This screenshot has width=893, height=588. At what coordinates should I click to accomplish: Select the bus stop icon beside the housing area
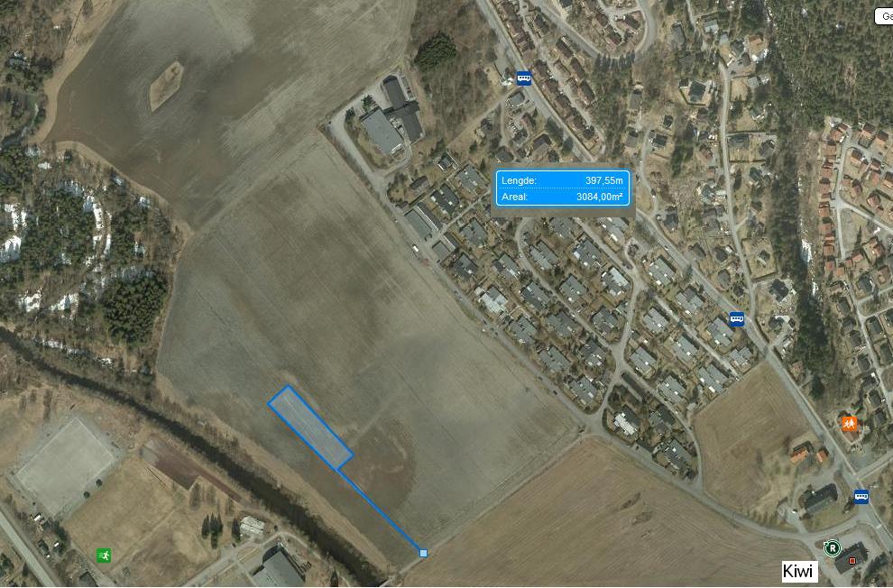pos(737,318)
